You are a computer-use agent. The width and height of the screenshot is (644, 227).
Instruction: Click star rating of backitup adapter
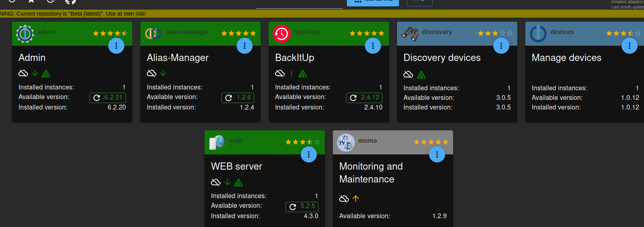(367, 33)
